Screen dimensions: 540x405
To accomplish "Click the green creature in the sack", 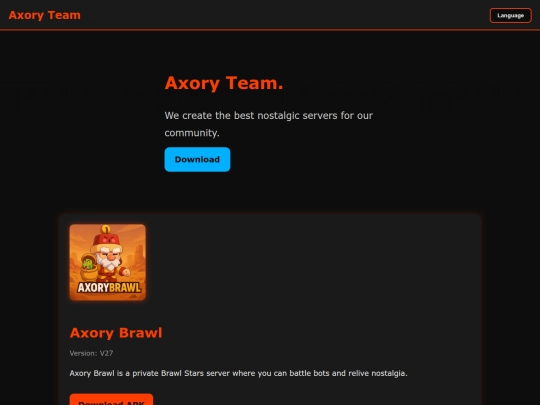I will point(88,264).
